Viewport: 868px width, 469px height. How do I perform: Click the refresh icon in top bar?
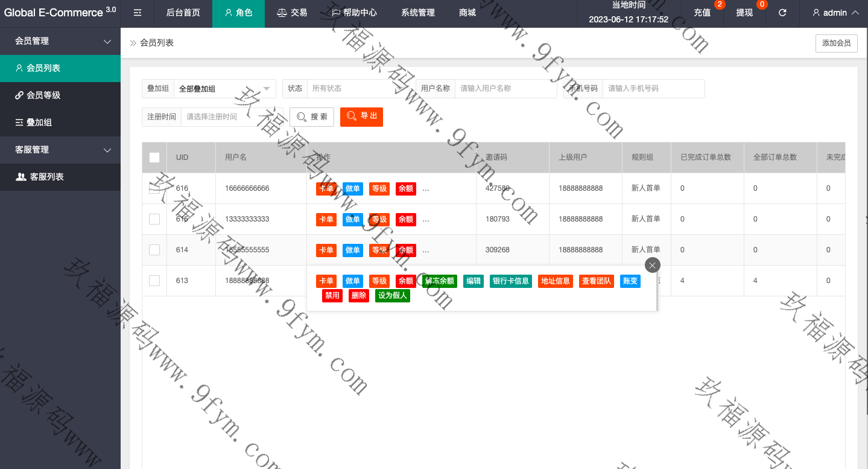click(782, 13)
